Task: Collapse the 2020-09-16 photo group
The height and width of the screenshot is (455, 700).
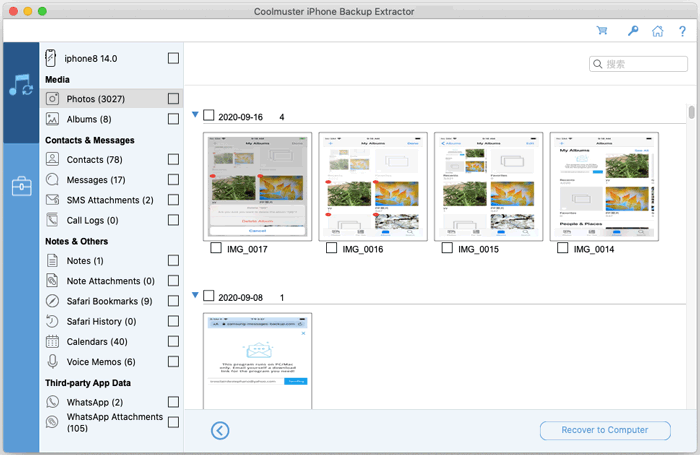Action: [195, 115]
